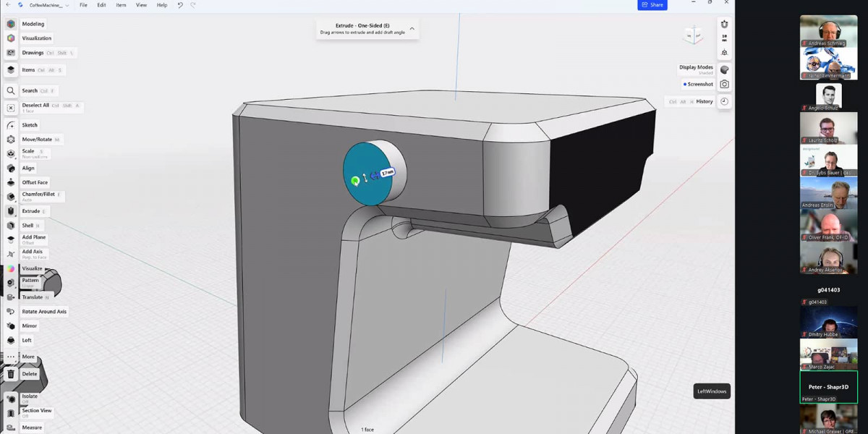This screenshot has height=434, width=868.
Task: Expand the More tools entry
Action: click(27, 357)
